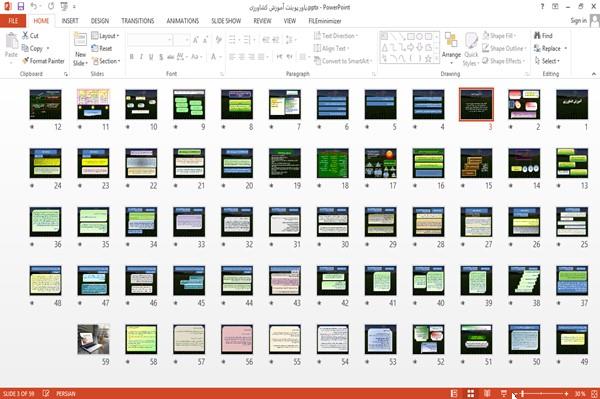Click the font name input box

pos(149,39)
